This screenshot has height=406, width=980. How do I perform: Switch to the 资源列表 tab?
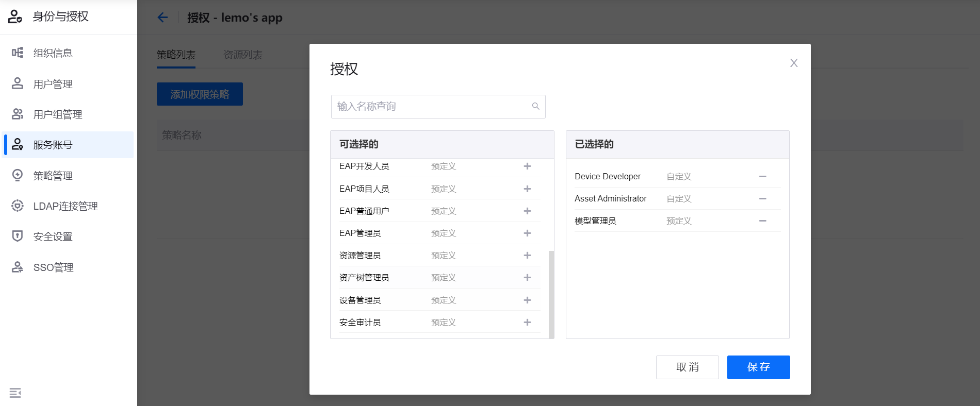tap(243, 55)
